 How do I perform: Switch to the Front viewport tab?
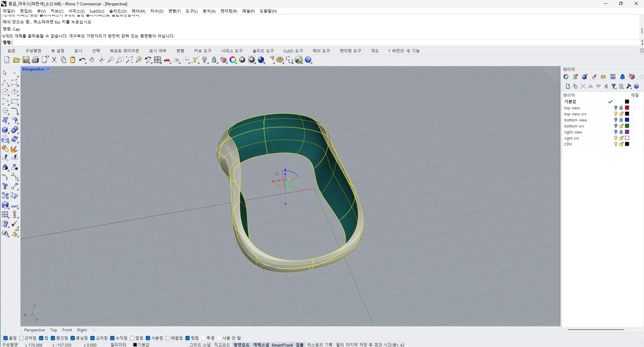pos(67,330)
